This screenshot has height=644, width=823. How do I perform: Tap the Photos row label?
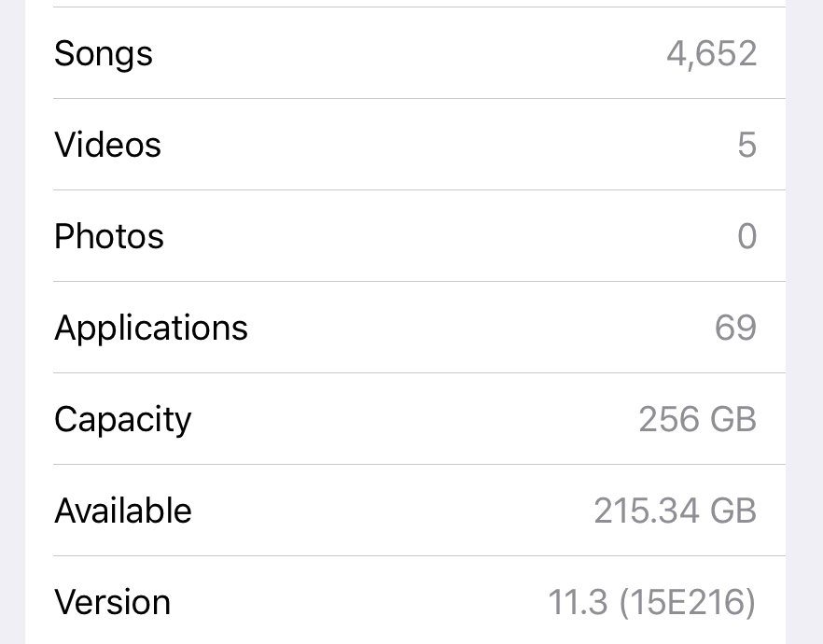(x=109, y=236)
